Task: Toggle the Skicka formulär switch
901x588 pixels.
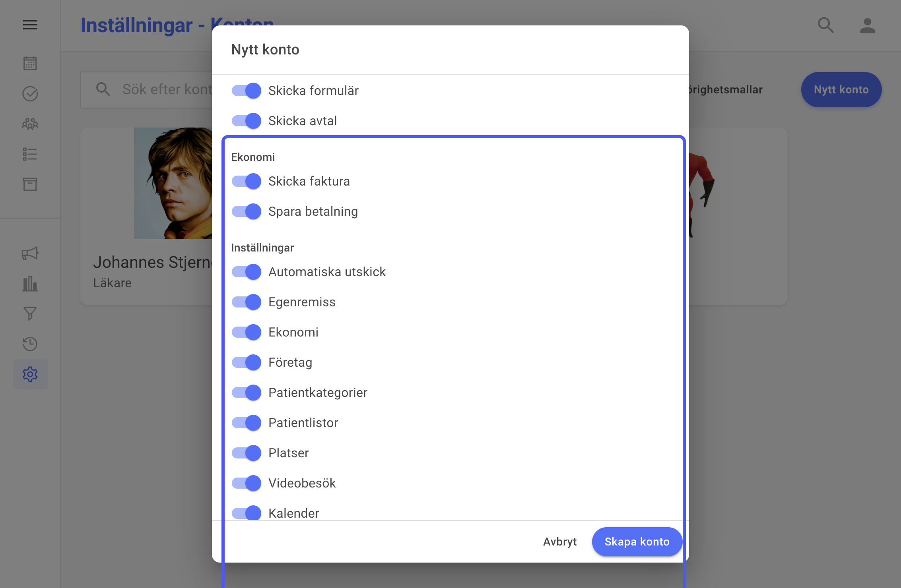Action: point(247,91)
